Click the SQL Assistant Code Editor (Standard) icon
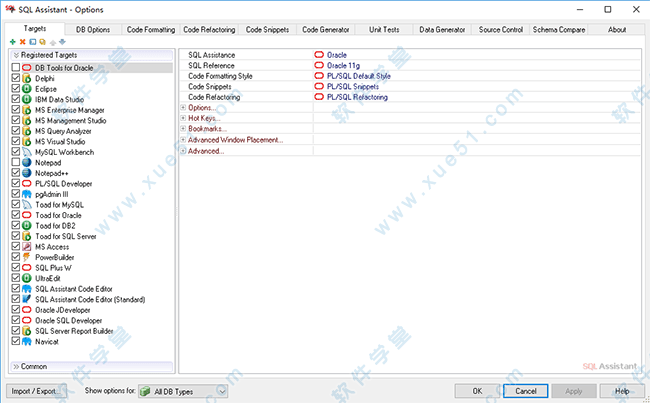This screenshot has width=650, height=403. [x=27, y=299]
